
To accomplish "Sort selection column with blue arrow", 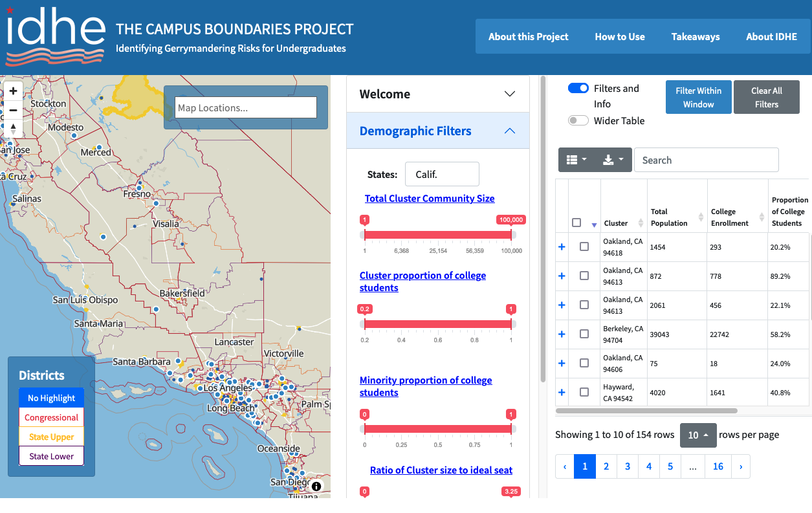I will pyautogui.click(x=594, y=225).
